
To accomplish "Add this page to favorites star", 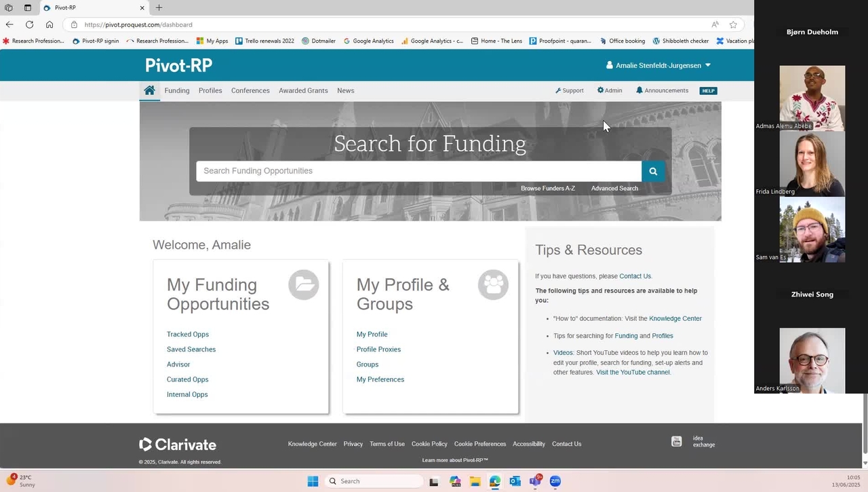I will [x=733, y=24].
